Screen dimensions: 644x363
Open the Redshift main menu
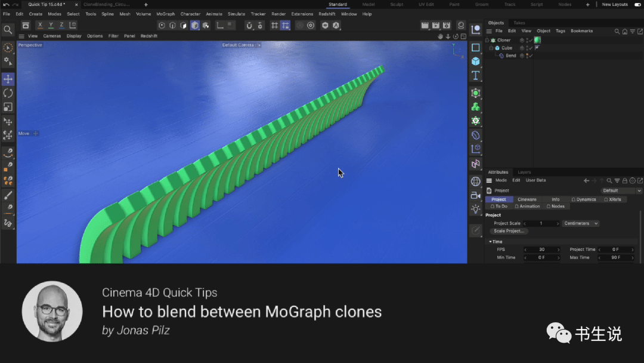(327, 14)
